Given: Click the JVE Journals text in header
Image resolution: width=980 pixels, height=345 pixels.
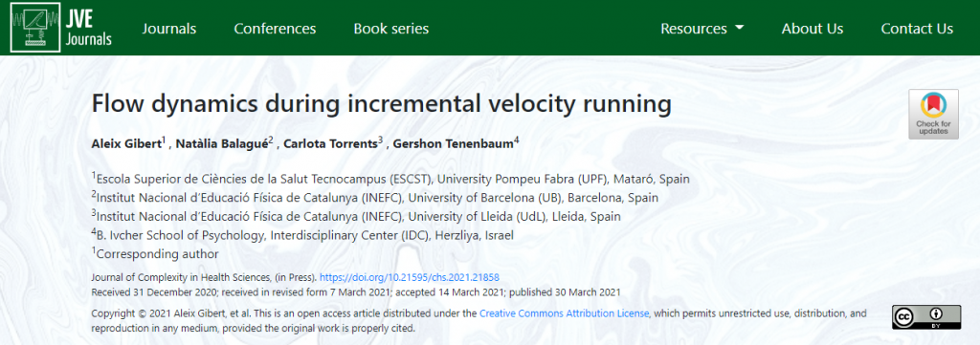Looking at the screenshot, I should pyautogui.click(x=89, y=29).
